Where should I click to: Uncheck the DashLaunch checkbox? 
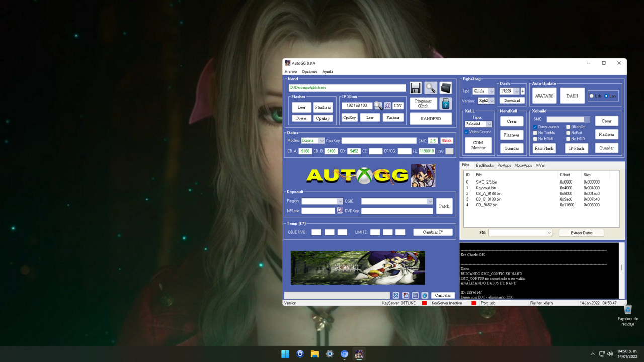(535, 127)
